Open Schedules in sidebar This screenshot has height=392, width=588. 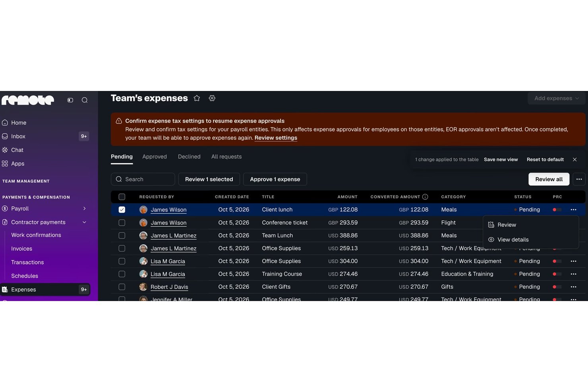click(x=25, y=276)
